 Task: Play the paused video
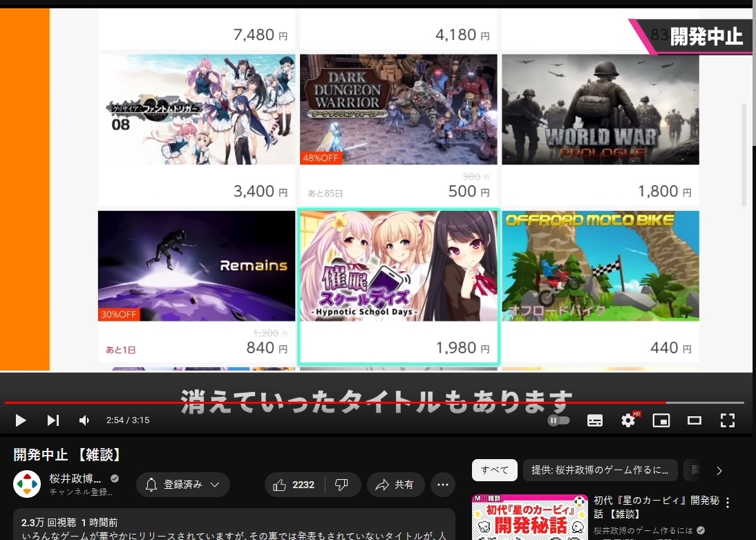click(21, 420)
